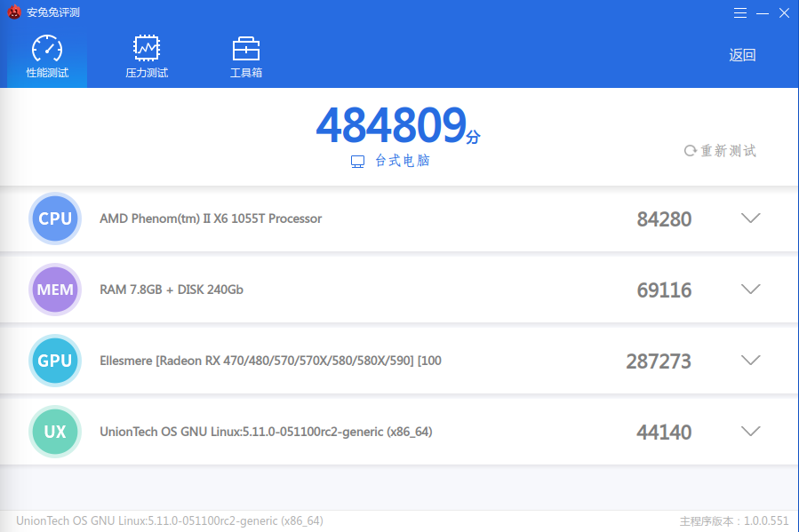Open the 工具箱 toolbox tab

[246, 57]
